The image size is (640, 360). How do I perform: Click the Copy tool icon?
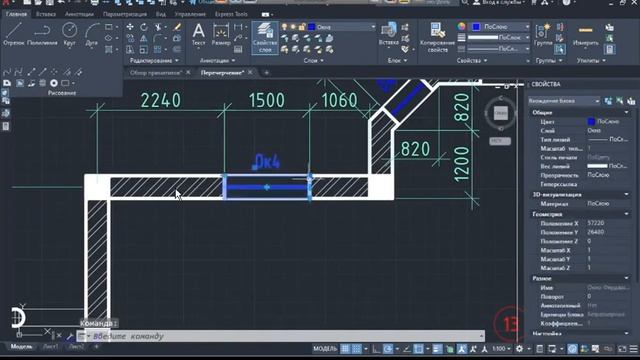coord(130,38)
